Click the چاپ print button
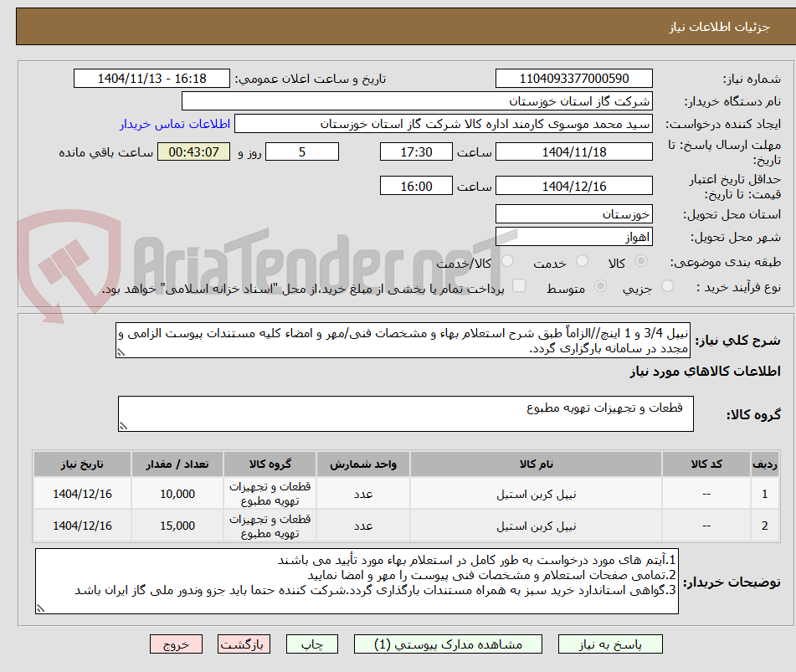The width and height of the screenshot is (796, 672). click(311, 644)
